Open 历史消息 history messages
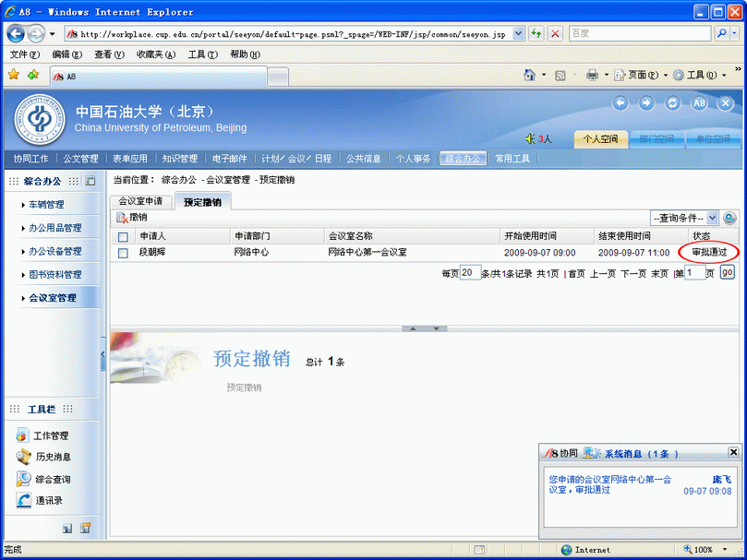747x560 pixels. pos(53,457)
